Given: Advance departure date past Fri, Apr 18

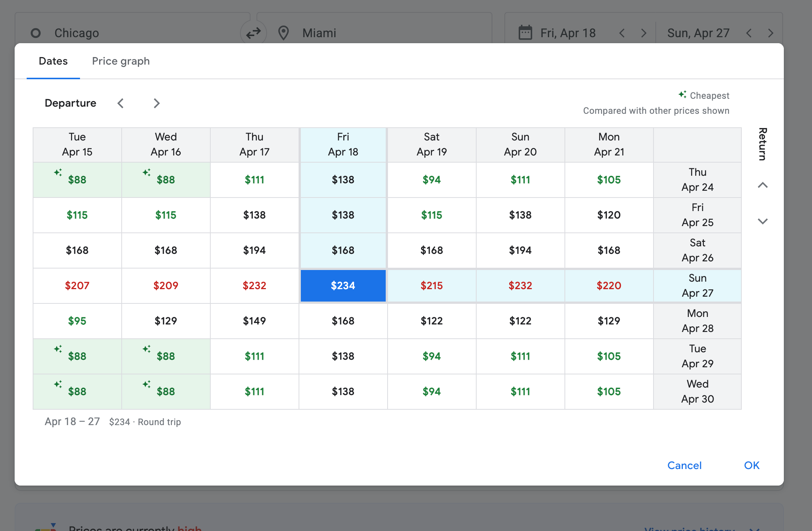Looking at the screenshot, I should 644,33.
